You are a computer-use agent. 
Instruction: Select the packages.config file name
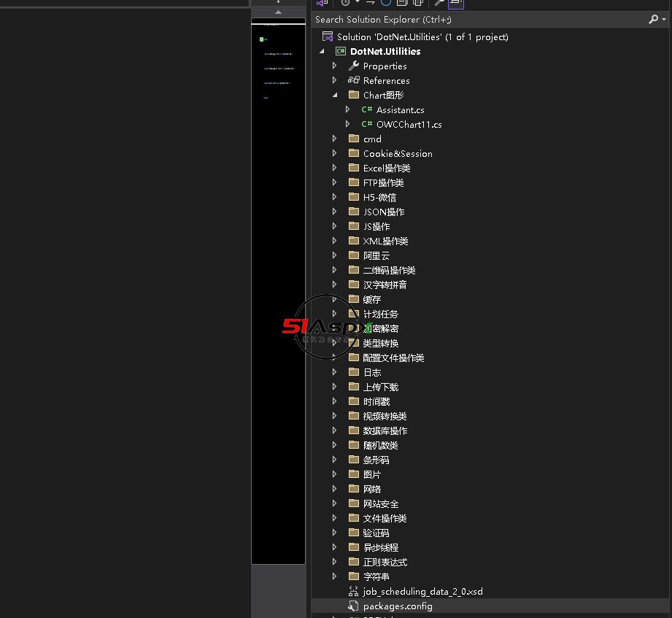[x=398, y=606]
